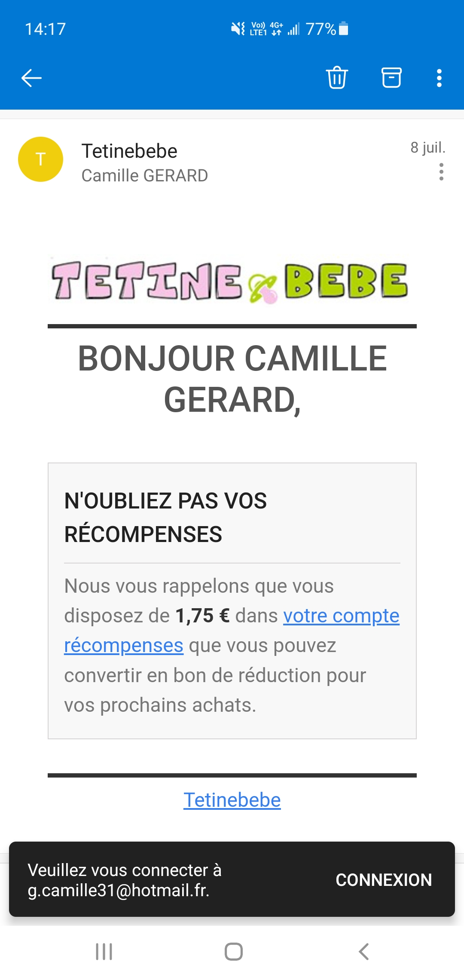Tap the battery indicator in status bar
464x980 pixels.
343,29
